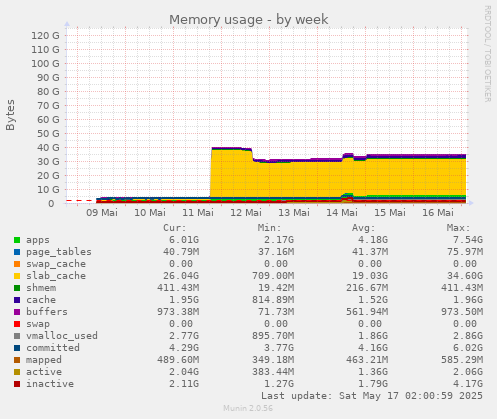
Task: Click the slab_cache legend label
Action: [x=56, y=276]
